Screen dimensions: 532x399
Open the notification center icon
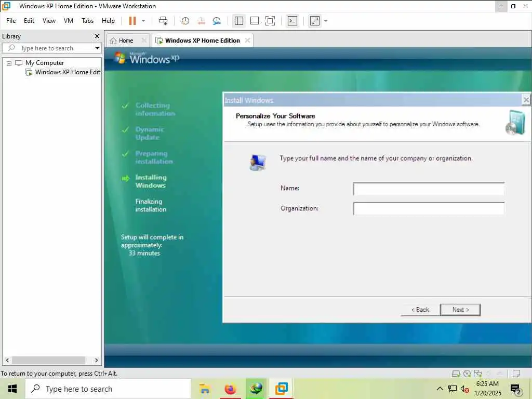[x=516, y=389]
